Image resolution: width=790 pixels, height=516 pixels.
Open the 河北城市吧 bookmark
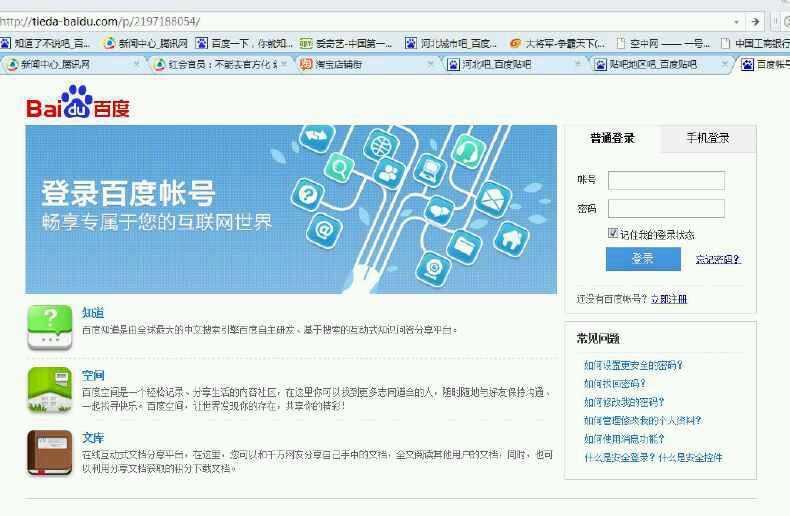click(x=451, y=43)
